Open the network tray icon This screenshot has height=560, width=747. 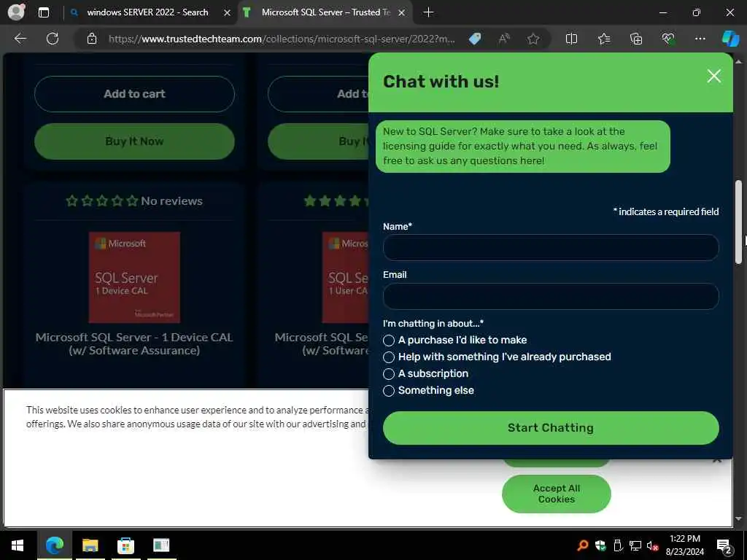635,545
